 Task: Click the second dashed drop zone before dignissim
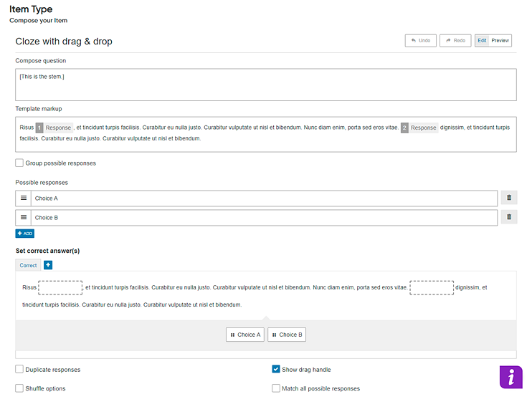click(x=432, y=287)
